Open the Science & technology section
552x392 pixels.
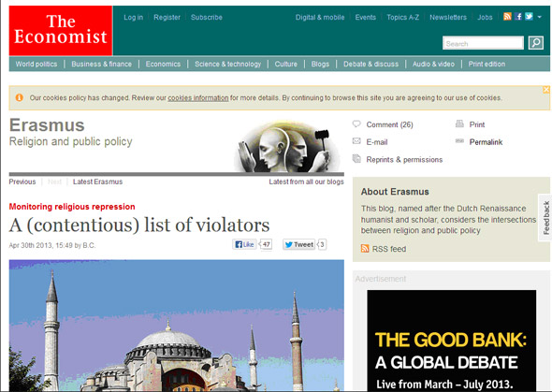click(227, 64)
